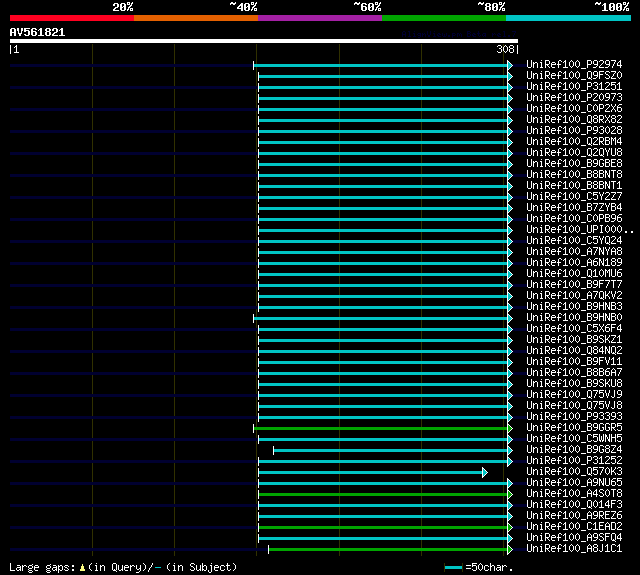Viewport: 640px width, 575px height.
Task: Select UniRef100_A8J1C1 label
Action: click(574, 549)
